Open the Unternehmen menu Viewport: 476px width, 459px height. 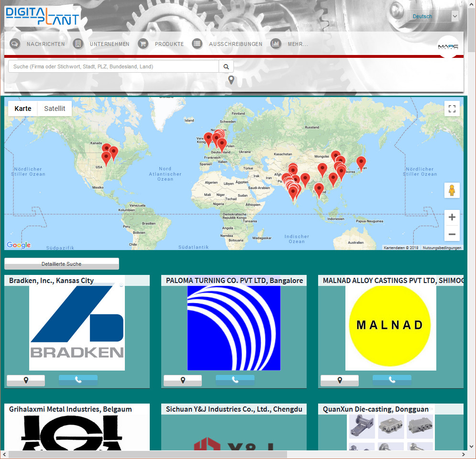(x=110, y=44)
